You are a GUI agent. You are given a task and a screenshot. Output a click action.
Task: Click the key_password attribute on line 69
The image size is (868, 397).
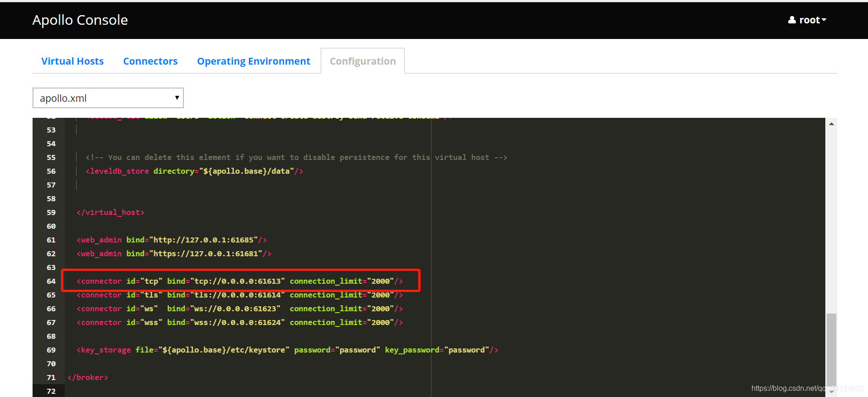412,350
